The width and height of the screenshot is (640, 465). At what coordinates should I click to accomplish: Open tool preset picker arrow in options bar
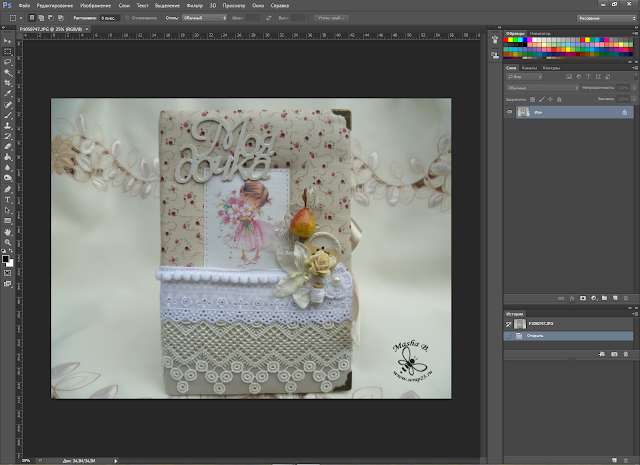[x=21, y=18]
